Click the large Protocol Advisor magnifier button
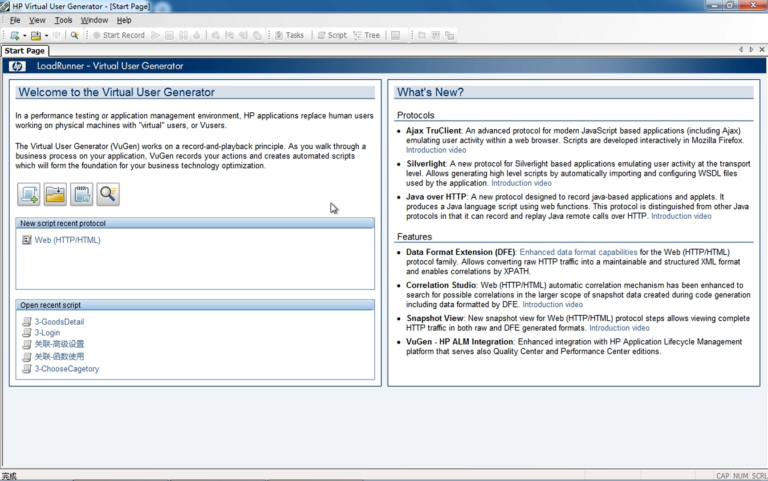The height and width of the screenshot is (481, 768). point(108,194)
